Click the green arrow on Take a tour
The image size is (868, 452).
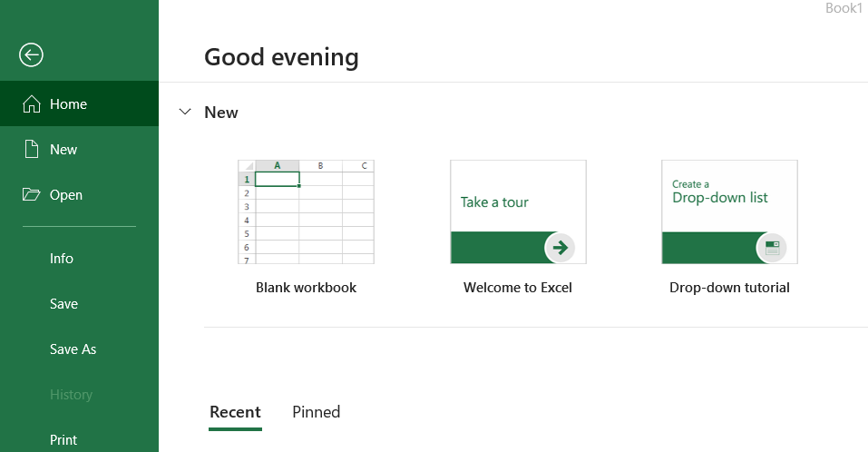[560, 247]
